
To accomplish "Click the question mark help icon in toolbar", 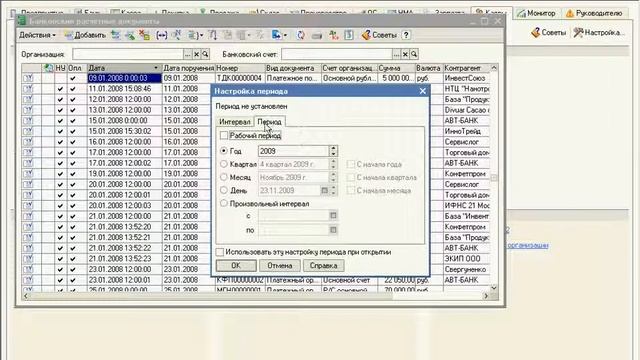I will [x=406, y=35].
